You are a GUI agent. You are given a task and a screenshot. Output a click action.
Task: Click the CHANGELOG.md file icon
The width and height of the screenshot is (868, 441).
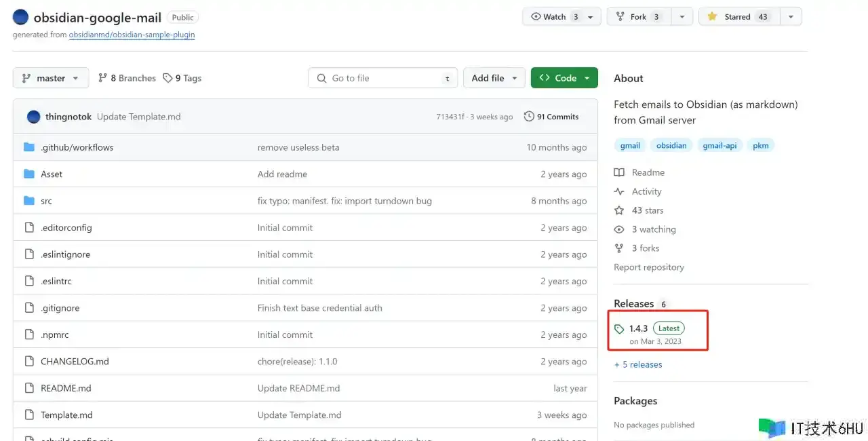point(28,362)
